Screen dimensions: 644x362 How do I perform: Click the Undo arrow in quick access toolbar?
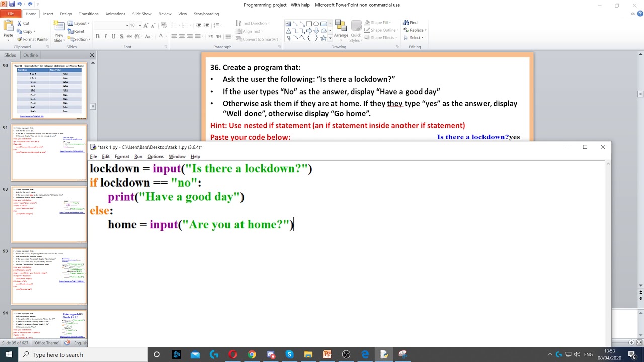[20, 4]
